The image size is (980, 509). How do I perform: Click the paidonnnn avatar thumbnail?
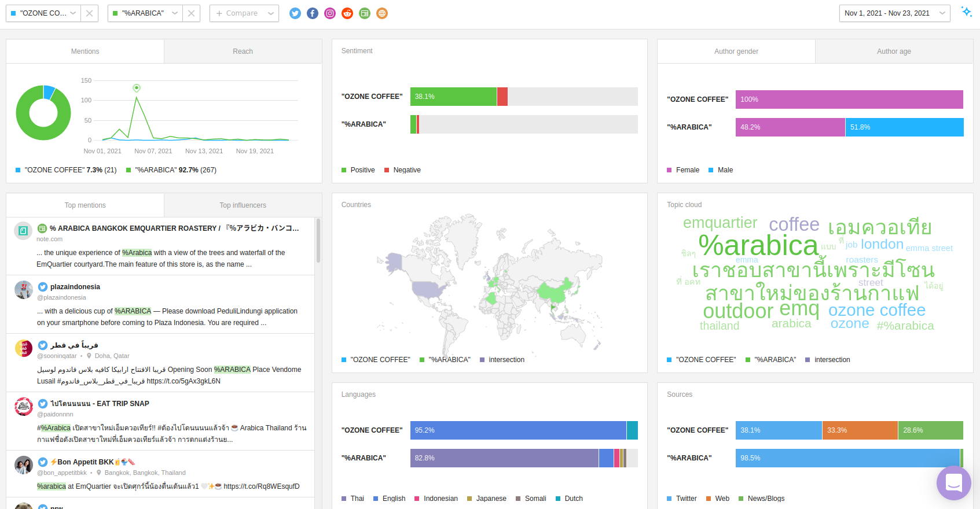(x=23, y=406)
